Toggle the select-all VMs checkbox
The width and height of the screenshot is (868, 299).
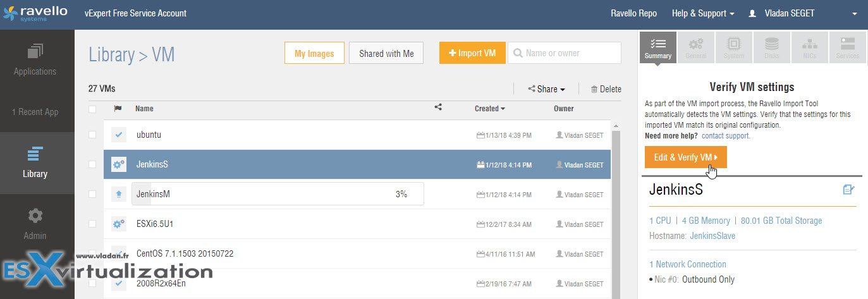pyautogui.click(x=92, y=109)
